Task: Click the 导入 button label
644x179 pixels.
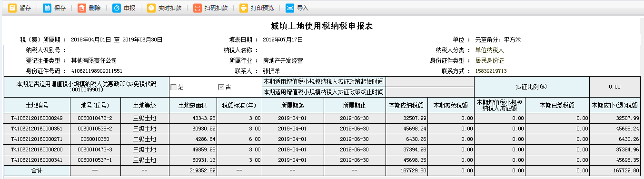Action: click(303, 8)
